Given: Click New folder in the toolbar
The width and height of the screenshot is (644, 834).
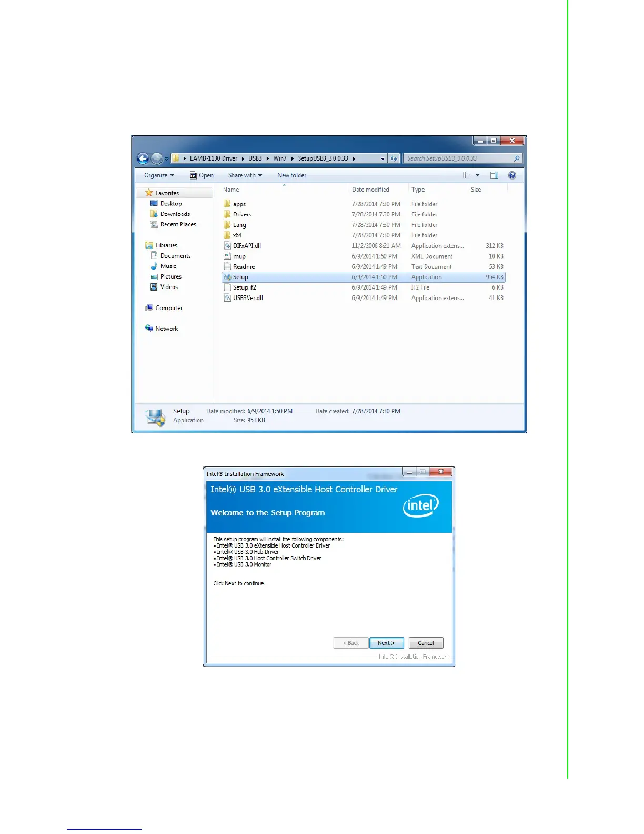Looking at the screenshot, I should pos(291,175).
